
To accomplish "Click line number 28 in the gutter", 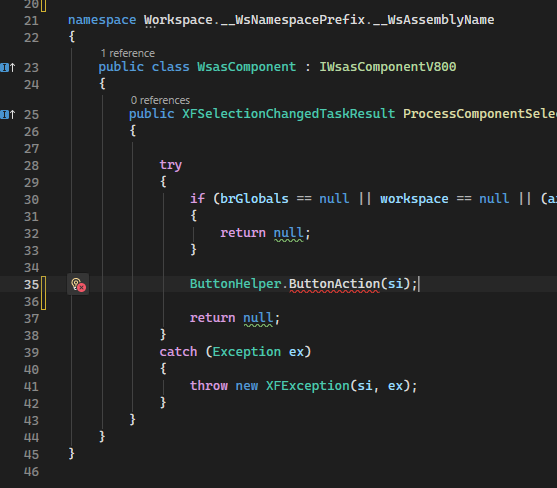I will click(31, 166).
